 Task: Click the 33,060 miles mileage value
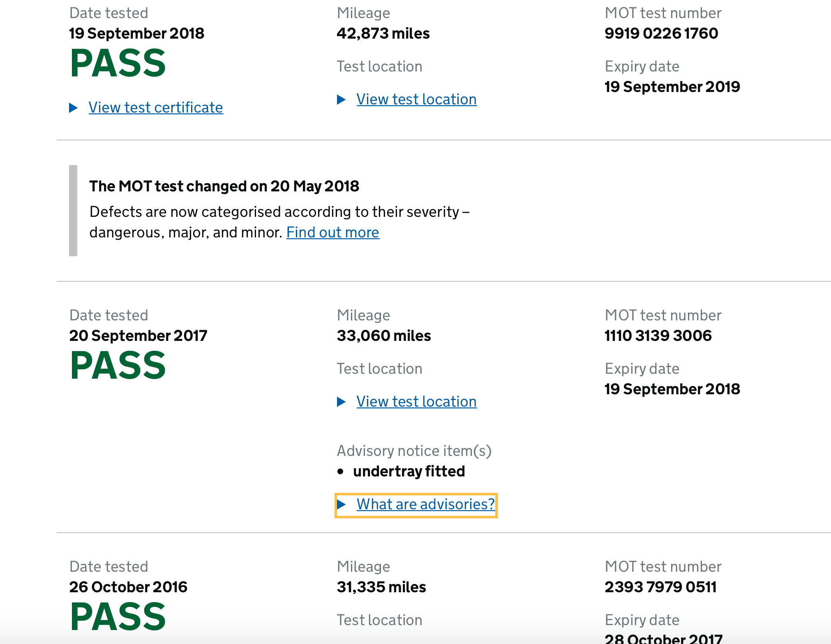pyautogui.click(x=384, y=336)
